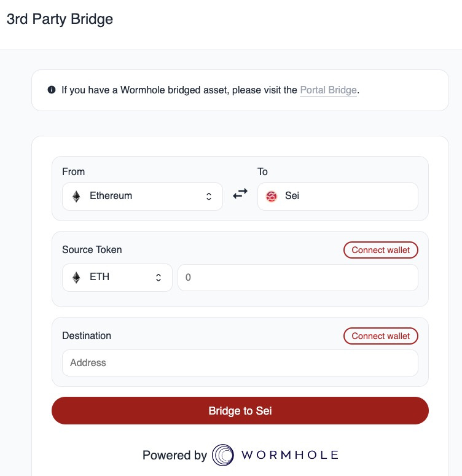Click the Powered by text
Image resolution: width=462 pixels, height=476 pixels.
pyautogui.click(x=174, y=455)
